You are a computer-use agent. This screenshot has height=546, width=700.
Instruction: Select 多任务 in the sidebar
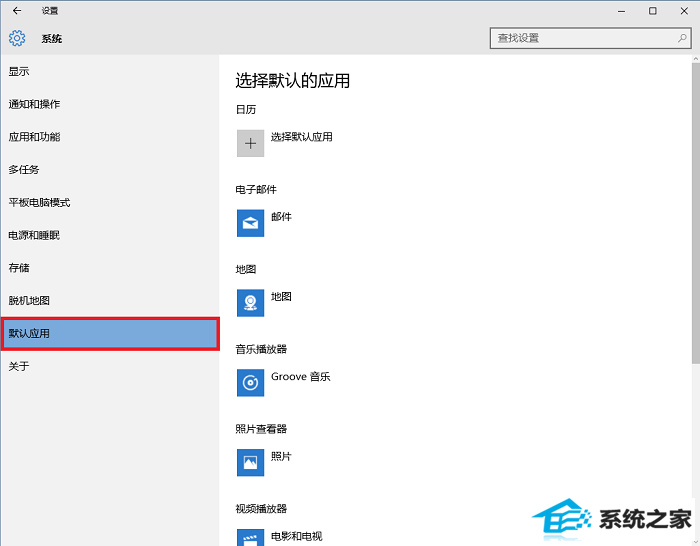click(x=110, y=170)
